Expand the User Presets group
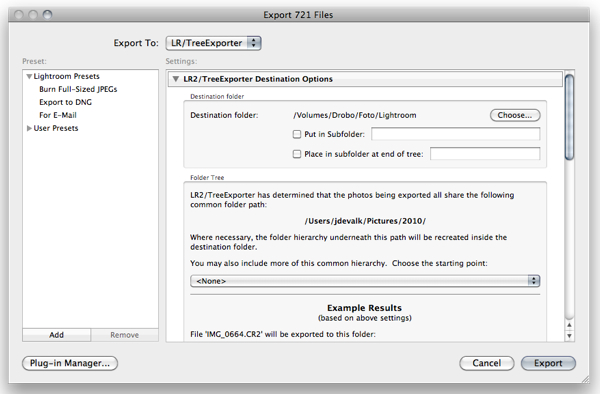Viewport: 600px width, 394px height. tap(29, 129)
